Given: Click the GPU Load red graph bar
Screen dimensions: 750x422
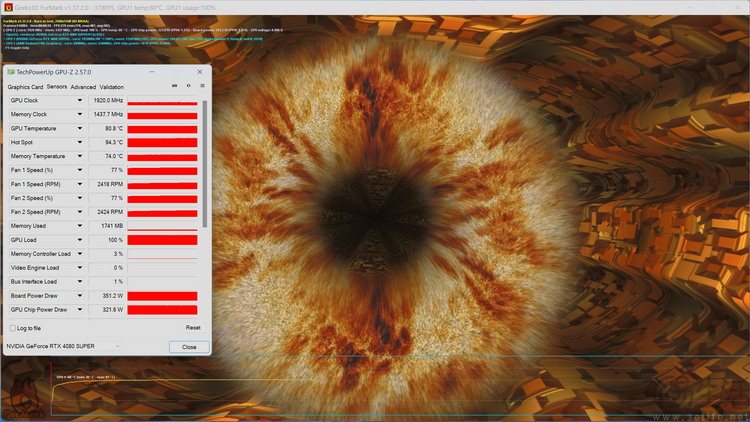Looking at the screenshot, I should pos(162,240).
